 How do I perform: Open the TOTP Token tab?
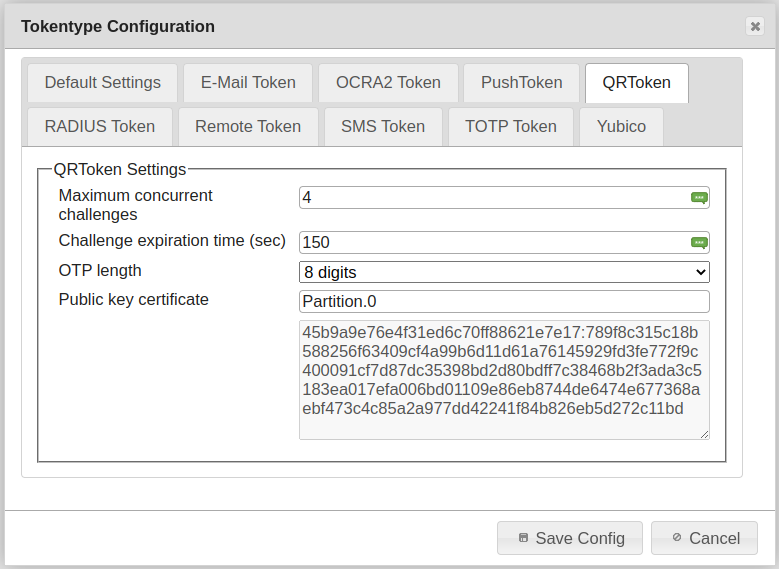pyautogui.click(x=510, y=127)
